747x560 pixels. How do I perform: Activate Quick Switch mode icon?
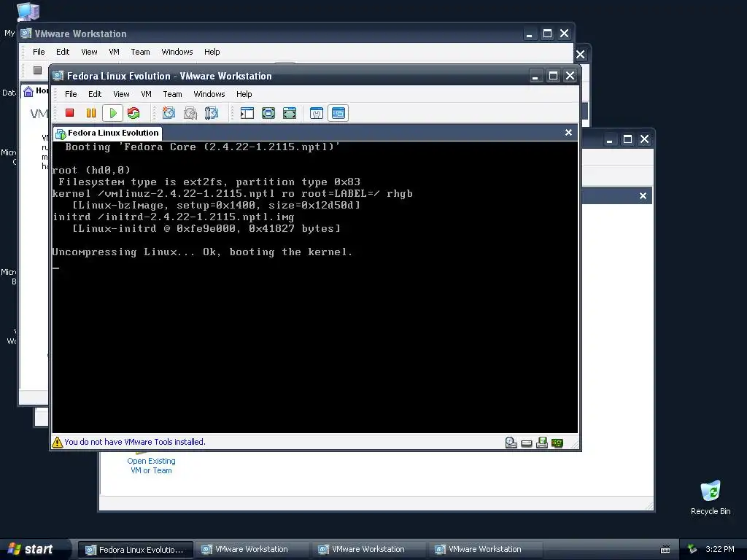290,113
